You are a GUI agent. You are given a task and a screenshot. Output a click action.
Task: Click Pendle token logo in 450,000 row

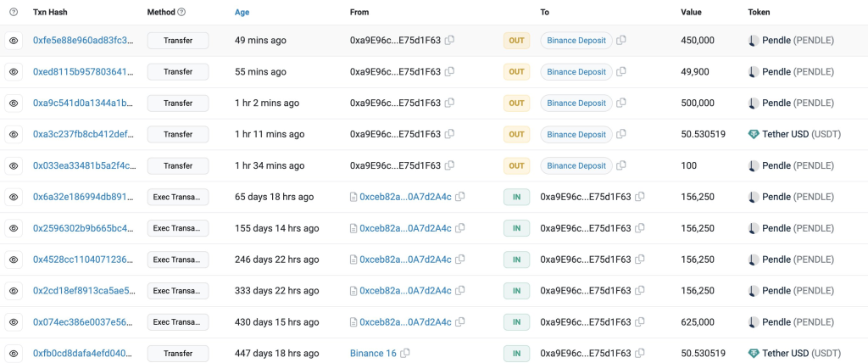(754, 41)
